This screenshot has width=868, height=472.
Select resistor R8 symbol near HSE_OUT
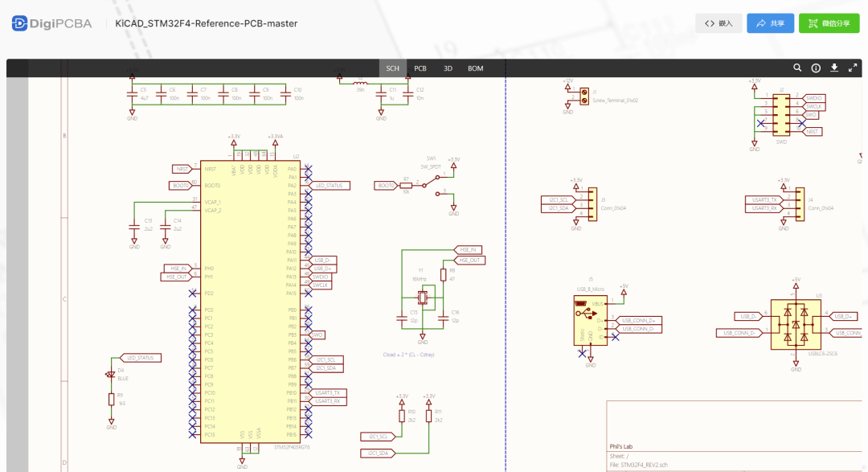point(444,275)
